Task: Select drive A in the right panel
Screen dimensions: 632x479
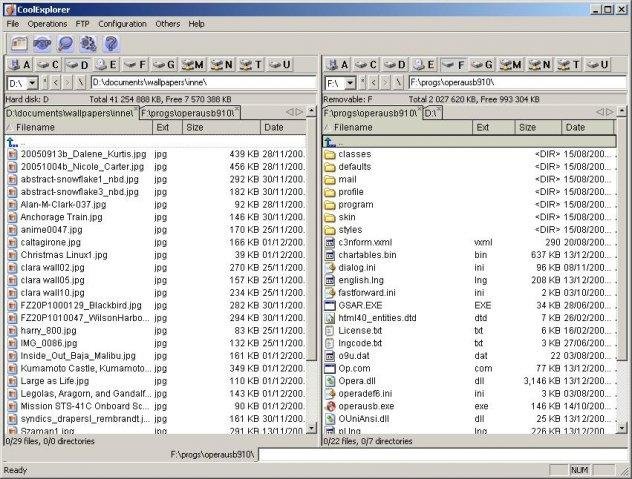Action: pos(338,65)
